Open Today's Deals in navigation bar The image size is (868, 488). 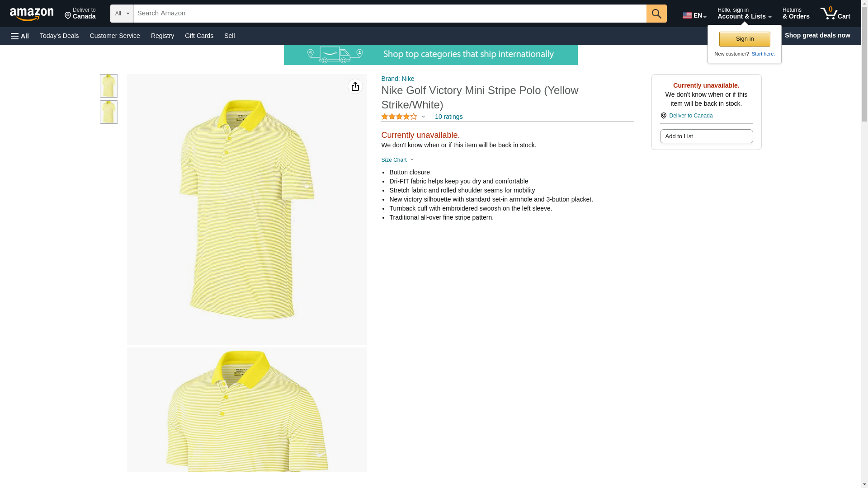tap(59, 36)
